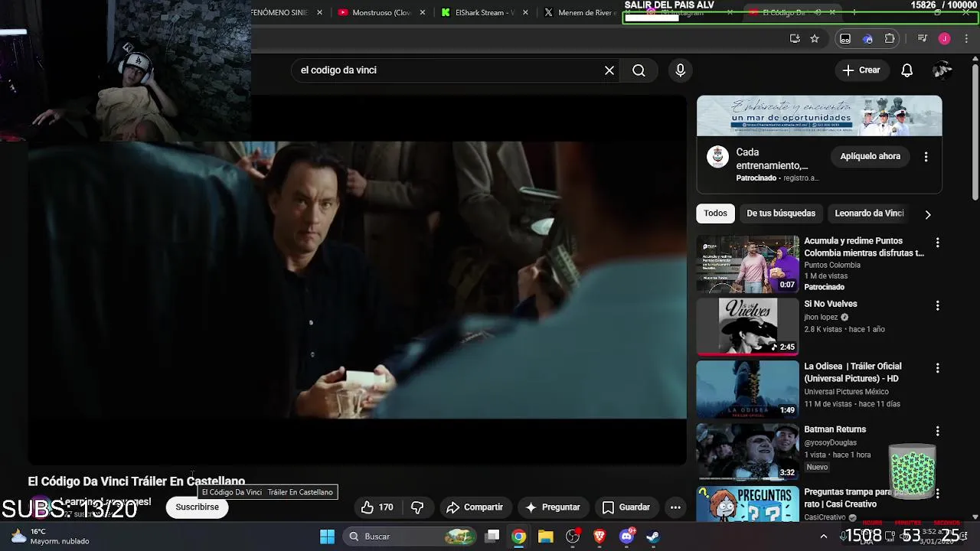Click the Compartir button
The height and width of the screenshot is (551, 980).
(x=475, y=507)
